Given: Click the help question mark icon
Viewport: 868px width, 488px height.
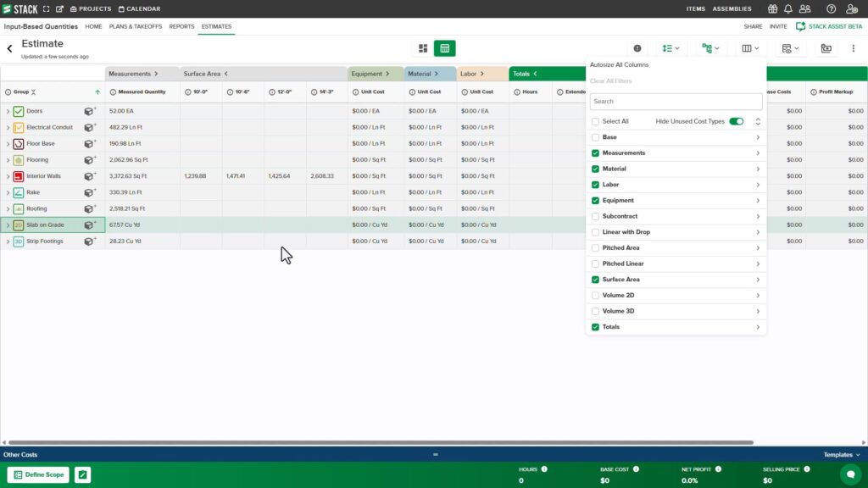Looking at the screenshot, I should pyautogui.click(x=831, y=8).
